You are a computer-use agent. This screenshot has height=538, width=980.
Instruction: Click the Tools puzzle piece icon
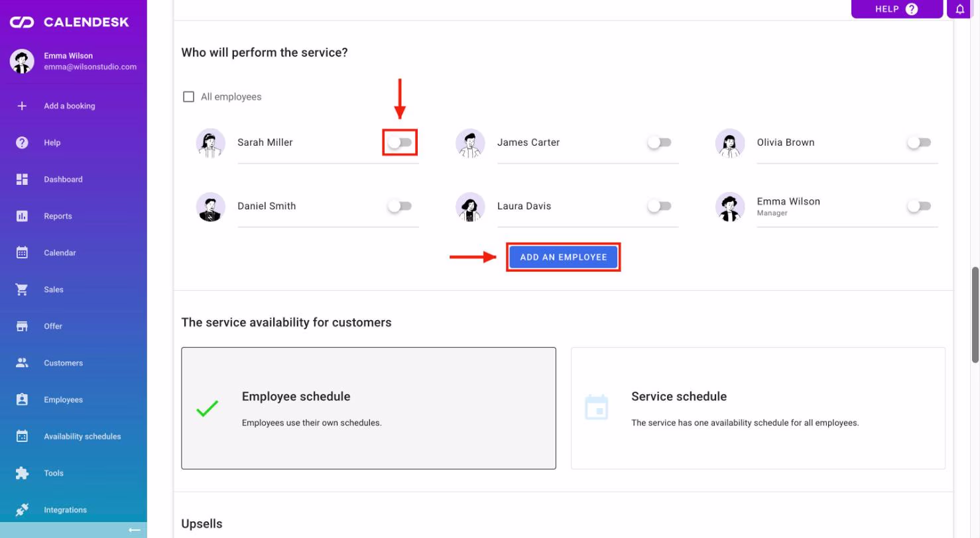(x=22, y=473)
